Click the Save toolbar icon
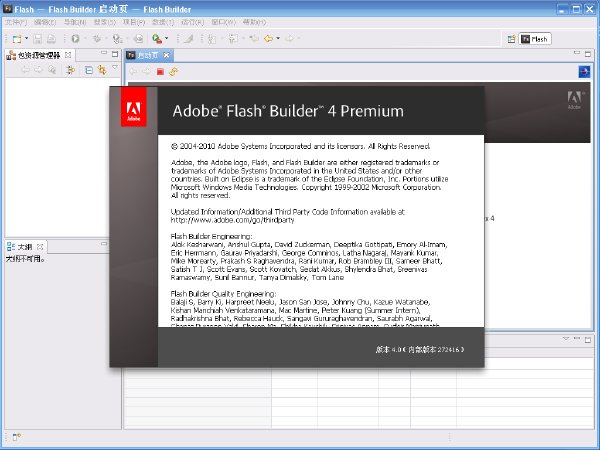600x450 pixels. pos(37,39)
